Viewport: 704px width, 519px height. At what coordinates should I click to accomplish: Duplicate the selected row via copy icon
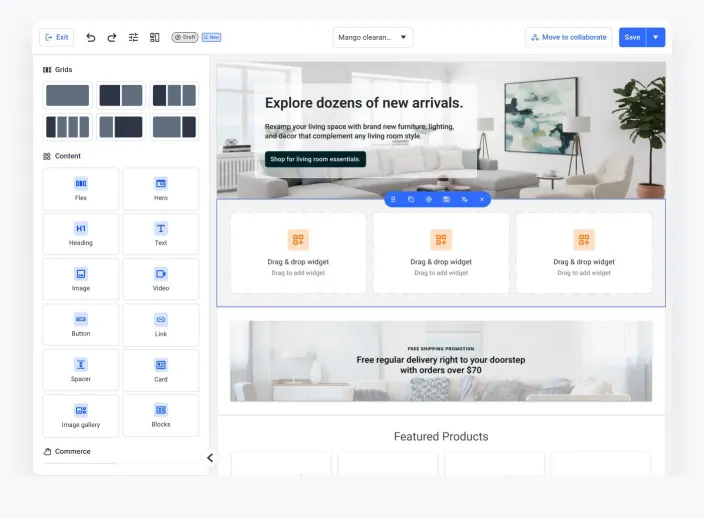tap(411, 199)
